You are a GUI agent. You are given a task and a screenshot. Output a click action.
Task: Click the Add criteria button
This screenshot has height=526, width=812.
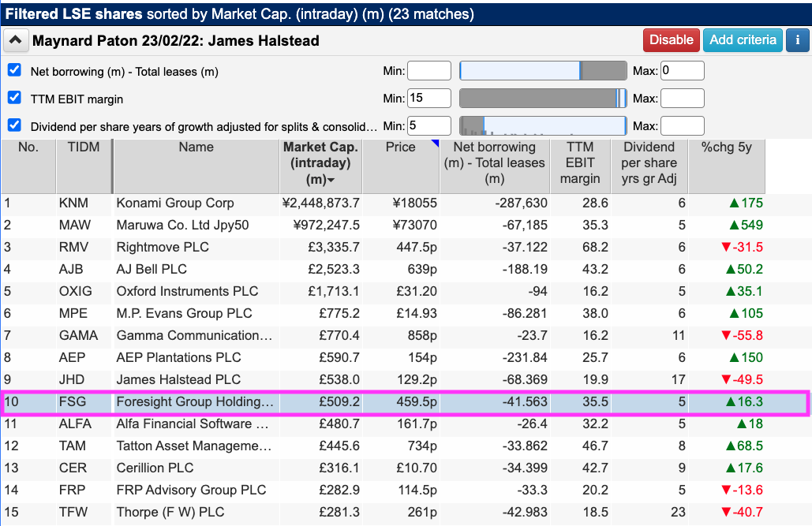tap(743, 40)
